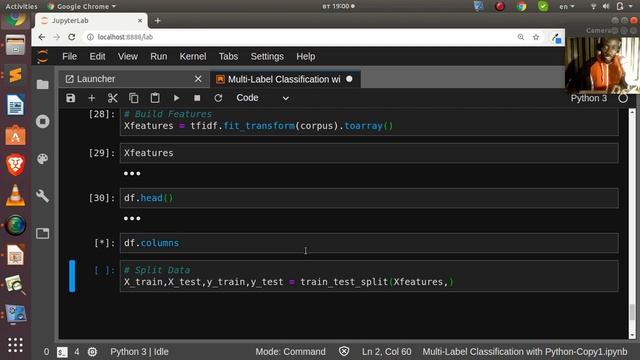Image resolution: width=640 pixels, height=360 pixels.
Task: Open a new Chrome tab
Action: [x=158, y=20]
